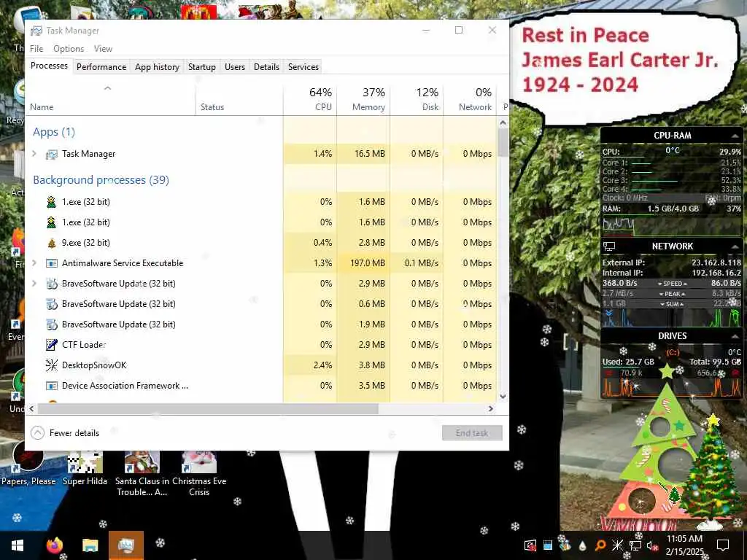747x560 pixels.
Task: Click the Device Association Framework process icon
Action: coord(52,386)
